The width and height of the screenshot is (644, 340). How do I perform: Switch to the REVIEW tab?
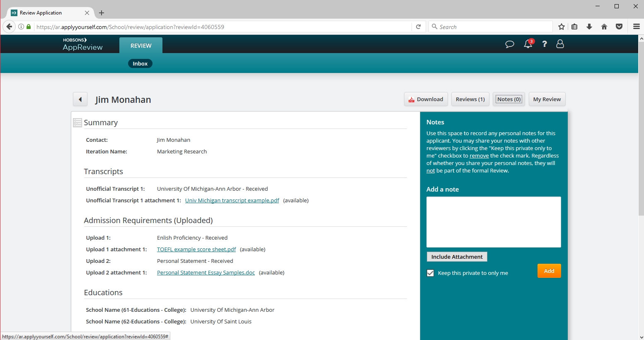[x=141, y=46]
